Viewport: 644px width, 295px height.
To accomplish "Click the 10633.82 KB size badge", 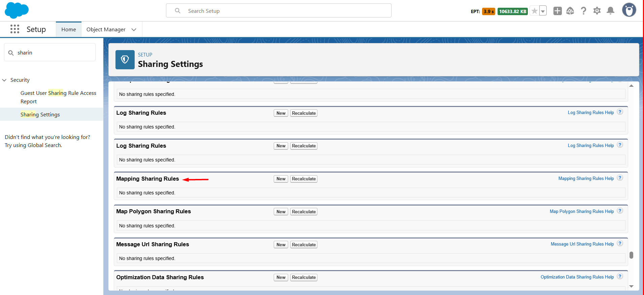I will point(512,11).
